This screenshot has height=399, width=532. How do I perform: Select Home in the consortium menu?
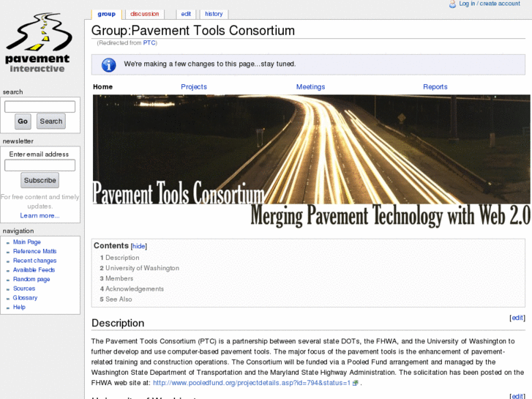tap(102, 87)
